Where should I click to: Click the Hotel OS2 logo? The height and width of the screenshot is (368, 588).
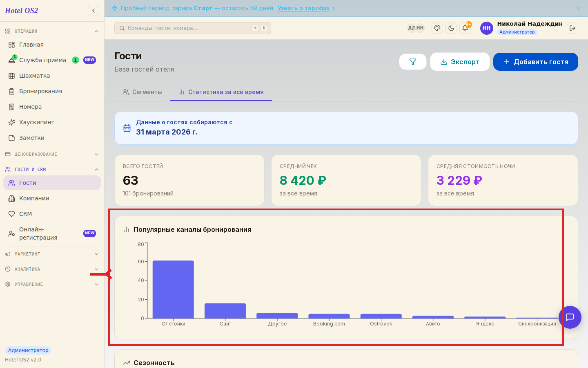[x=22, y=11]
